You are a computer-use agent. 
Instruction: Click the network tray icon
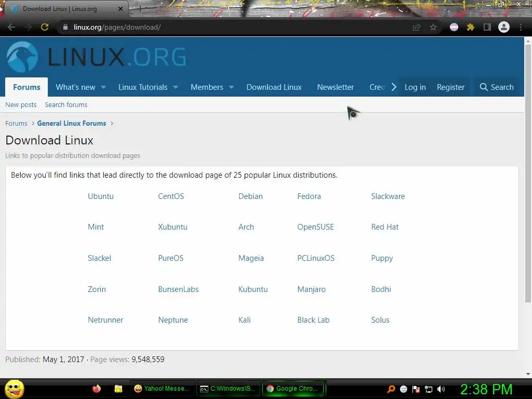coord(429,389)
